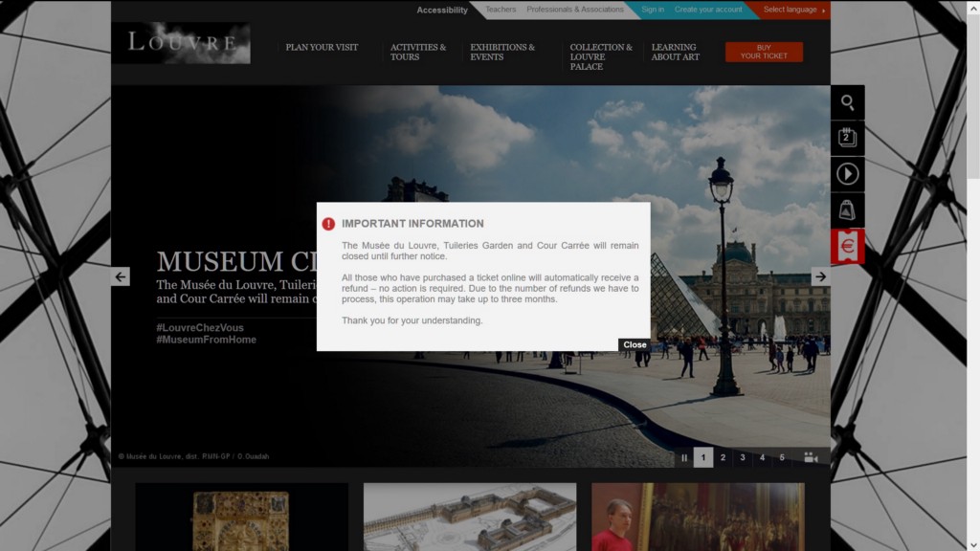Switch to slide 5
The image size is (980, 551).
[x=782, y=458]
